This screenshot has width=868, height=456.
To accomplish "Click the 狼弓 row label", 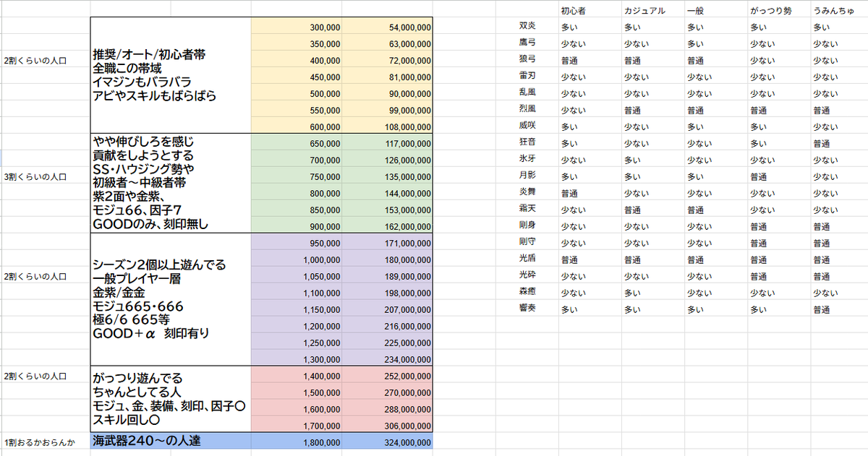I will (527, 60).
